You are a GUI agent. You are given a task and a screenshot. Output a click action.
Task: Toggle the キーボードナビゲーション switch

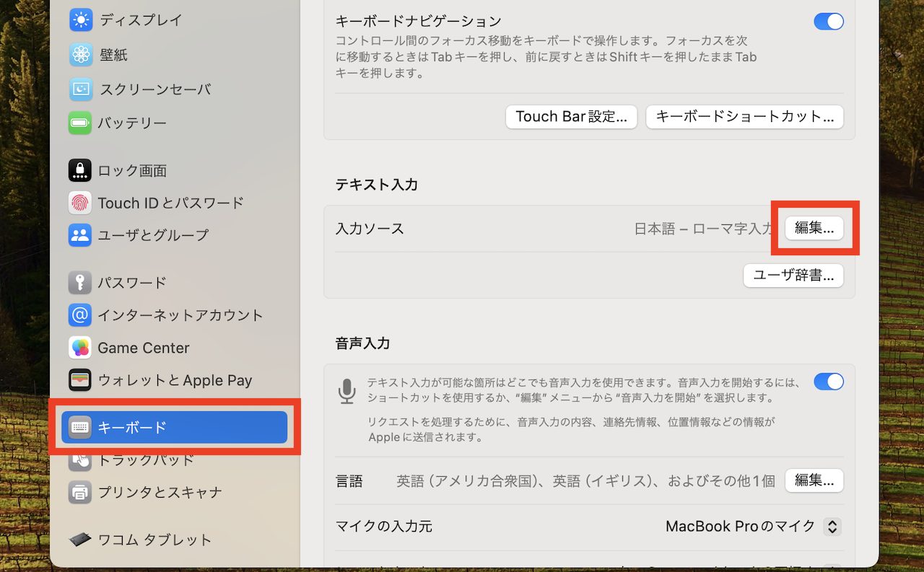coord(829,22)
